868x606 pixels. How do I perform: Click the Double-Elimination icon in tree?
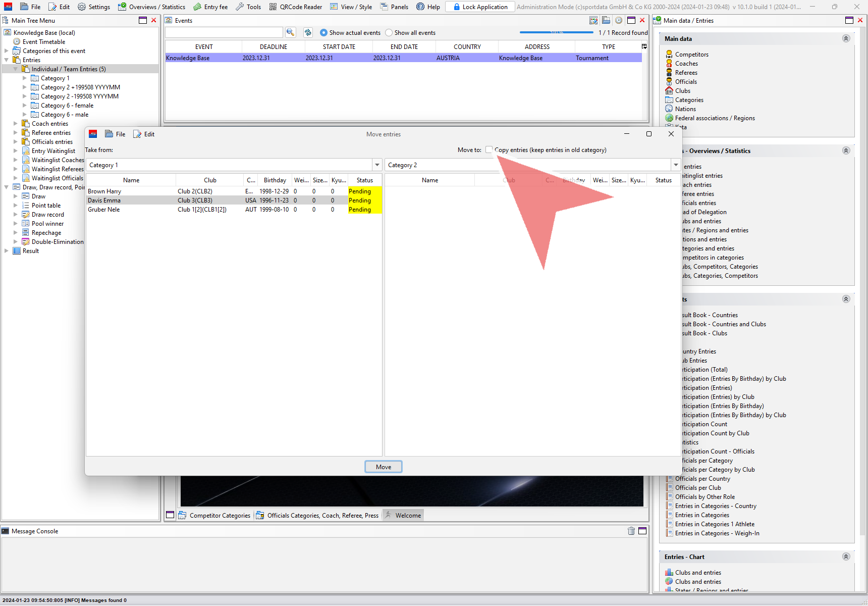coord(26,241)
